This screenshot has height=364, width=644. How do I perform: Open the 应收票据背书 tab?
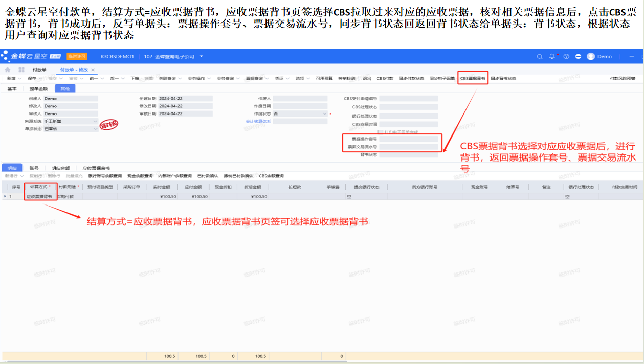[96, 168]
